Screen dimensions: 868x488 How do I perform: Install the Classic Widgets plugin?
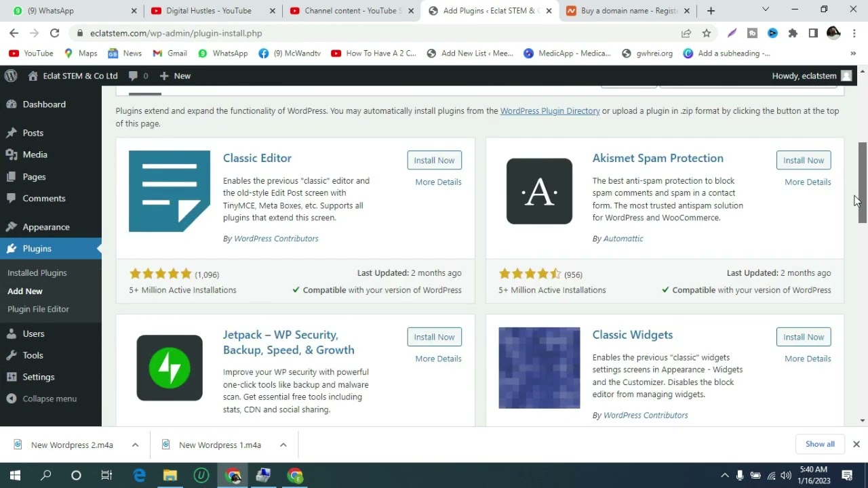[804, 338]
